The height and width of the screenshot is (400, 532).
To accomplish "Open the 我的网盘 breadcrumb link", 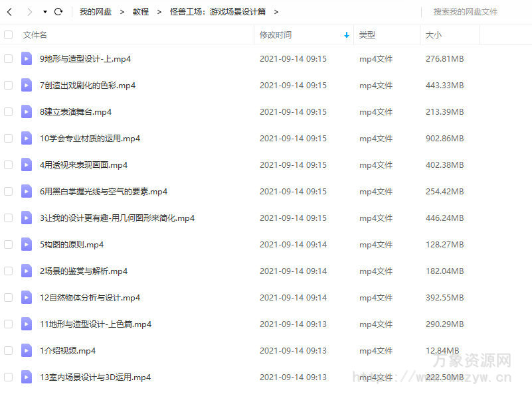I will [x=96, y=11].
